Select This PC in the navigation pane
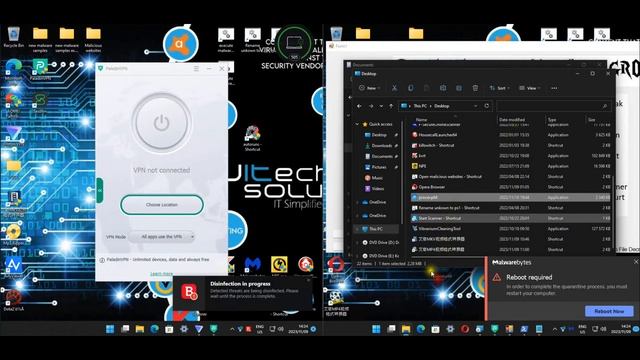The image size is (640, 360). [376, 229]
